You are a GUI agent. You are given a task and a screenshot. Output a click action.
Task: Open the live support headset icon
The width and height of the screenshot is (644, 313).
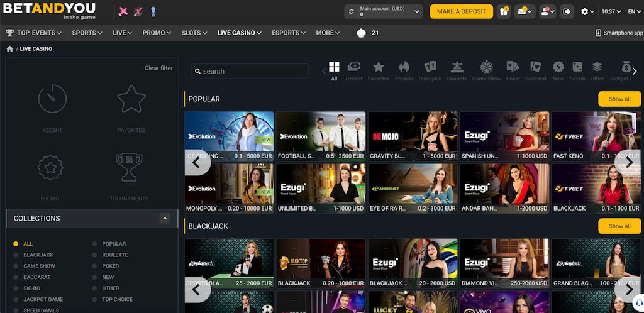pos(638,304)
